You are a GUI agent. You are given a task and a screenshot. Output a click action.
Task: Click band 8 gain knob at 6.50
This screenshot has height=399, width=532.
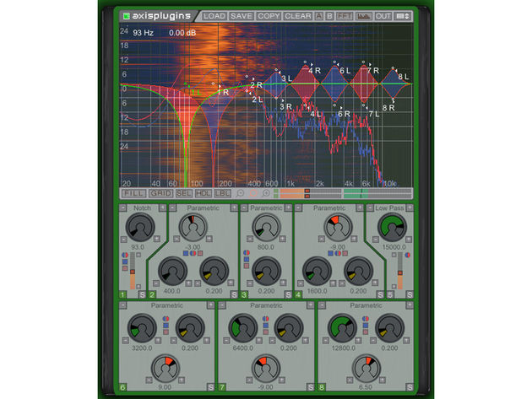pos(366,369)
